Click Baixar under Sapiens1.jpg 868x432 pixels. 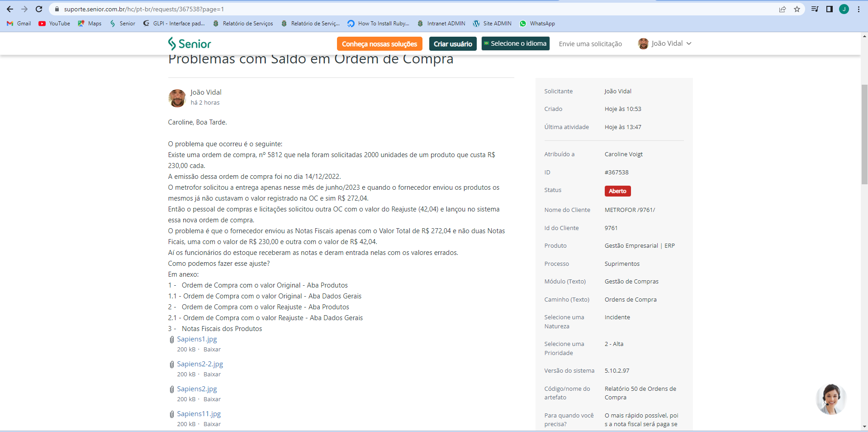(x=212, y=350)
